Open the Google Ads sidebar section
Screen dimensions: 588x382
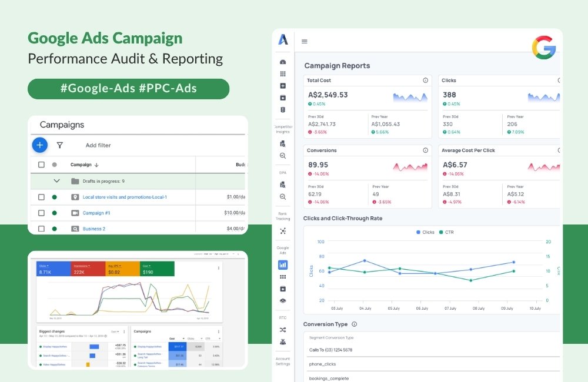(283, 250)
